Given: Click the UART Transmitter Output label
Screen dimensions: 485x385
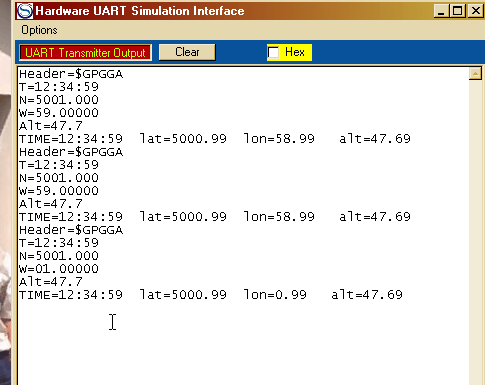Looking at the screenshot, I should point(85,53).
